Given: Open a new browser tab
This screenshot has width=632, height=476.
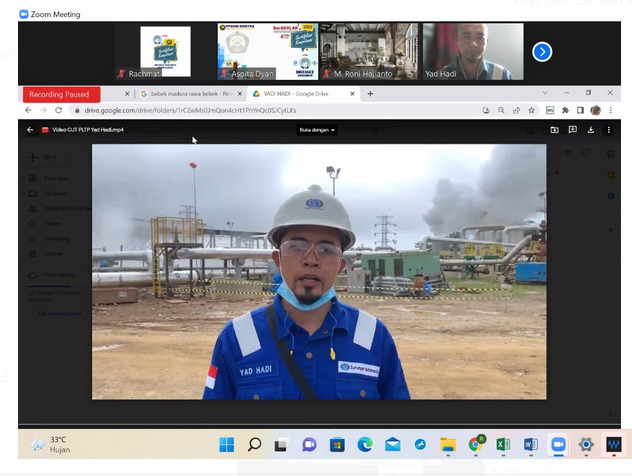Looking at the screenshot, I should coord(370,94).
